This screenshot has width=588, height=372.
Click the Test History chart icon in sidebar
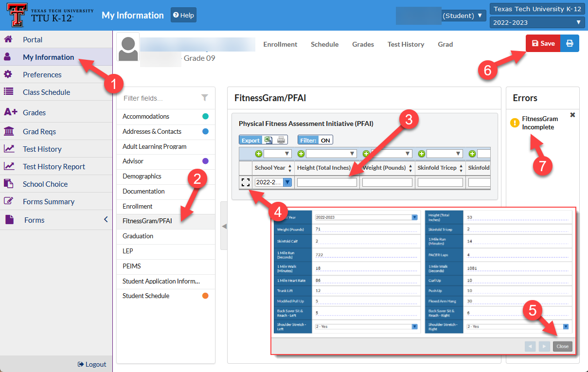9,149
